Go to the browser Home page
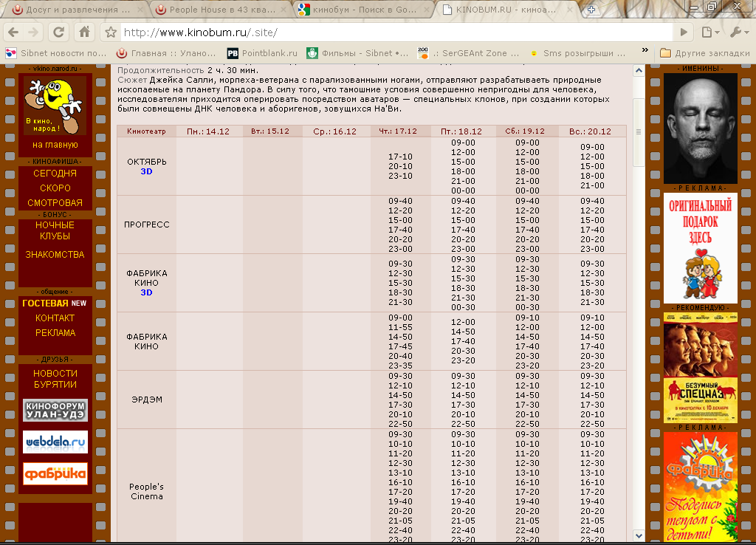The image size is (756, 545). pos(85,32)
